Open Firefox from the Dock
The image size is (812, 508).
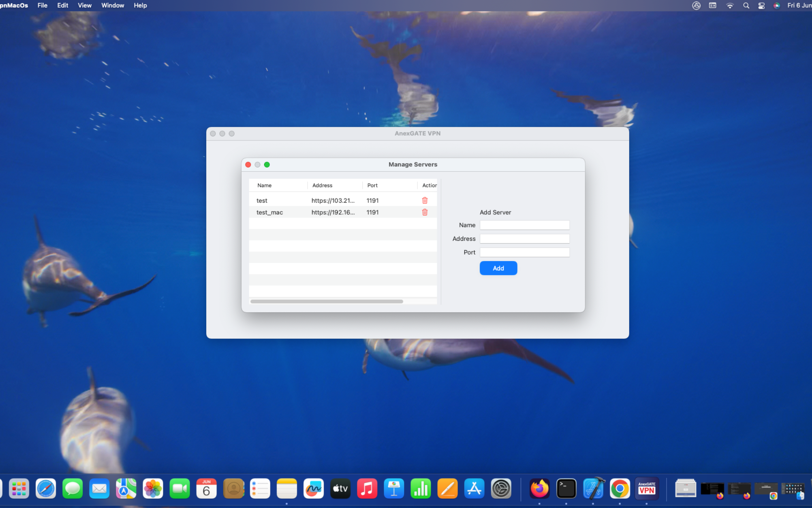click(x=540, y=489)
